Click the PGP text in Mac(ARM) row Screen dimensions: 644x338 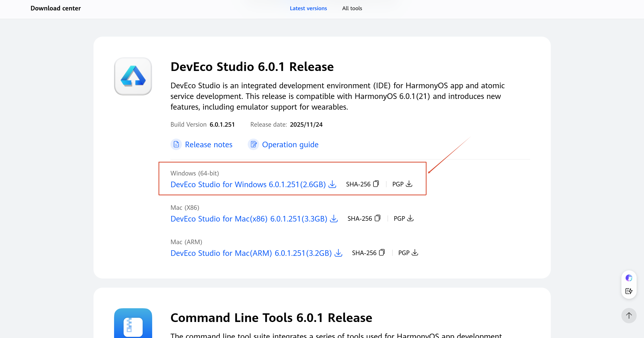404,253
